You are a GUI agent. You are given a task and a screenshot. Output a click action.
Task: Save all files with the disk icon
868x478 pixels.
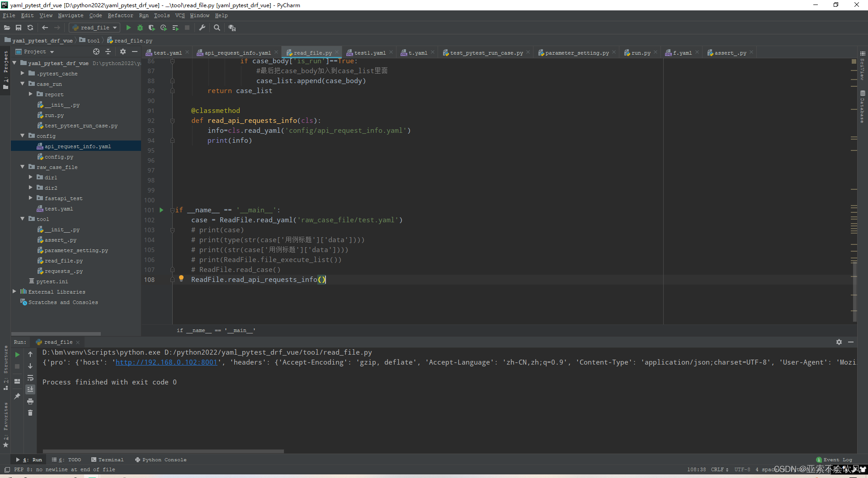(x=19, y=28)
